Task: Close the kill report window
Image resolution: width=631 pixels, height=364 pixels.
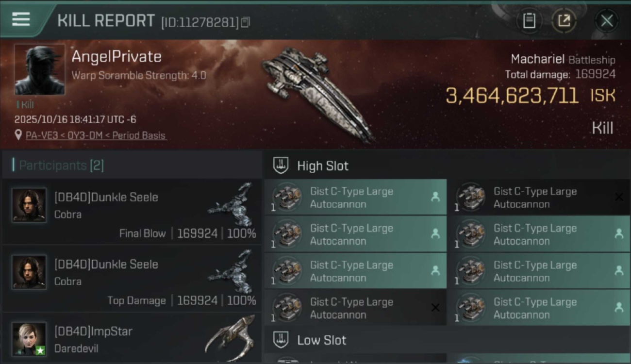Action: (607, 21)
